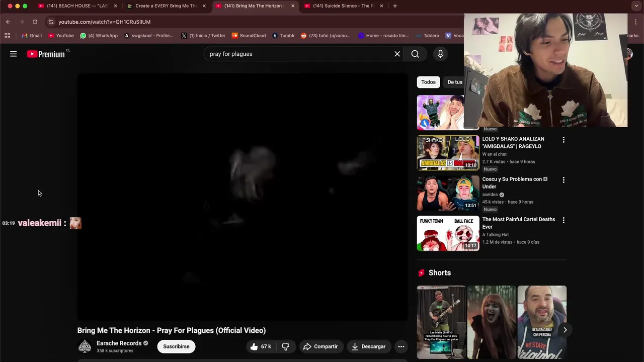Viewport: 644px width, 362px height.
Task: Open the top partially hidden recommended video thumbnail
Action: 440,113
